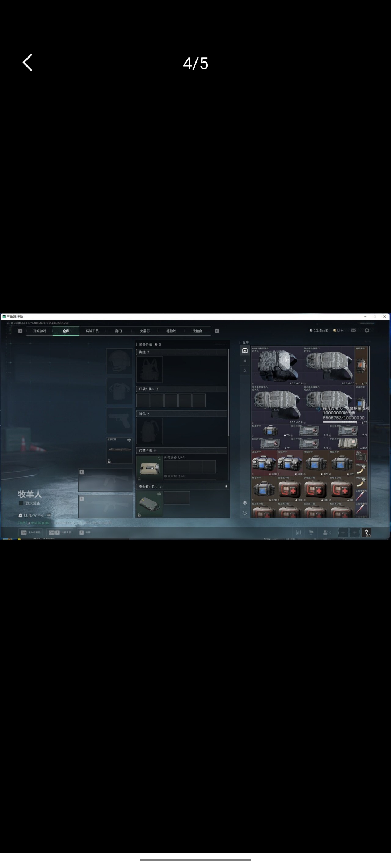This screenshot has width=391, height=868.
Task: Switch to the 交易行 tab
Action: (145, 331)
